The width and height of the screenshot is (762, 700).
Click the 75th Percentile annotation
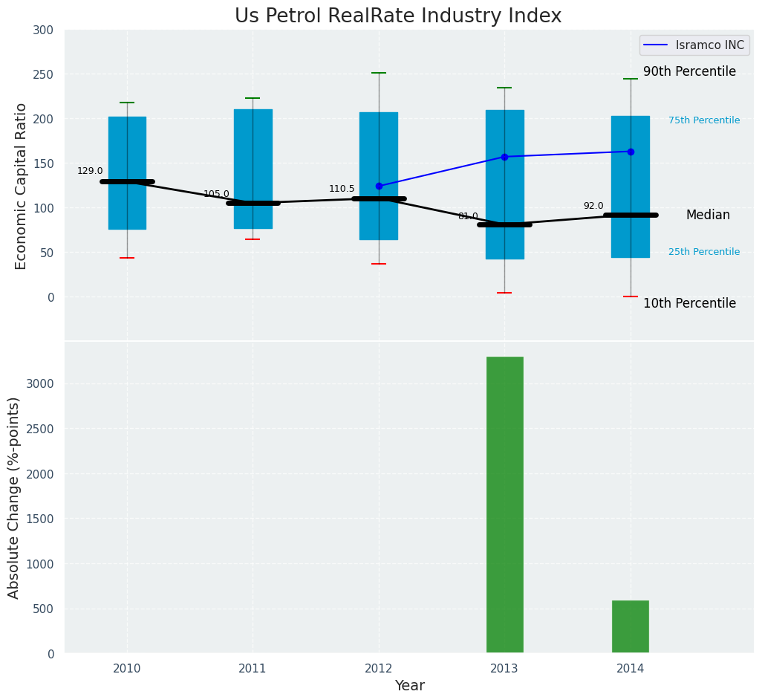[x=703, y=120]
